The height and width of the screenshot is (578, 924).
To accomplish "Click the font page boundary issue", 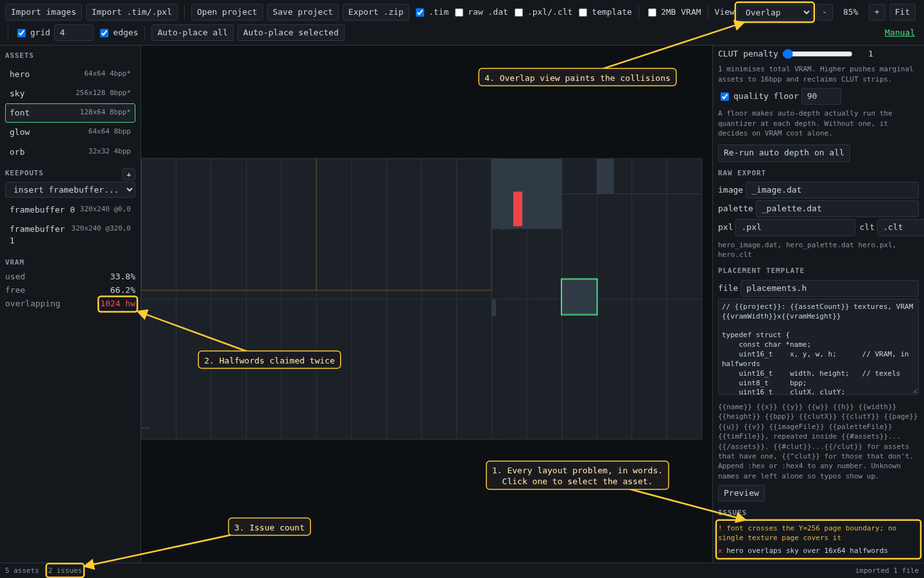I will pos(818,533).
